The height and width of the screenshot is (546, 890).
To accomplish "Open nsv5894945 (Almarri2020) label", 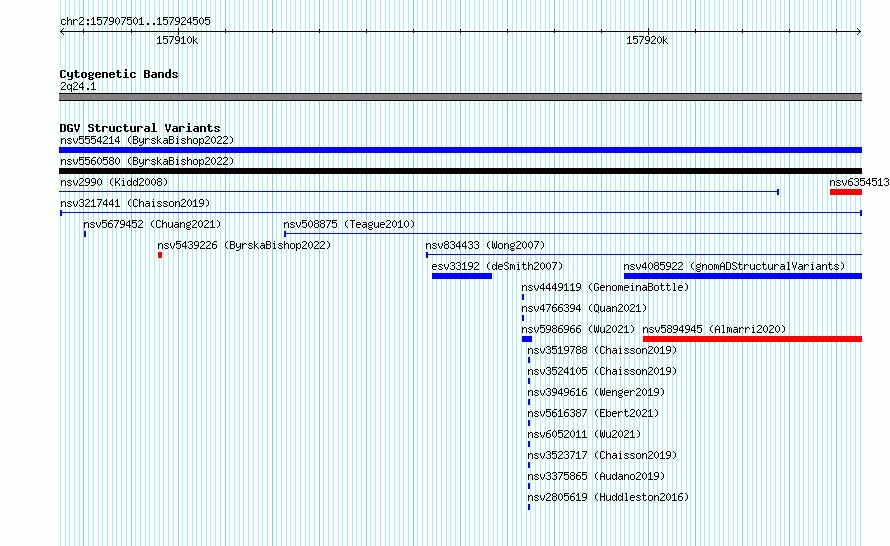I will [714, 329].
